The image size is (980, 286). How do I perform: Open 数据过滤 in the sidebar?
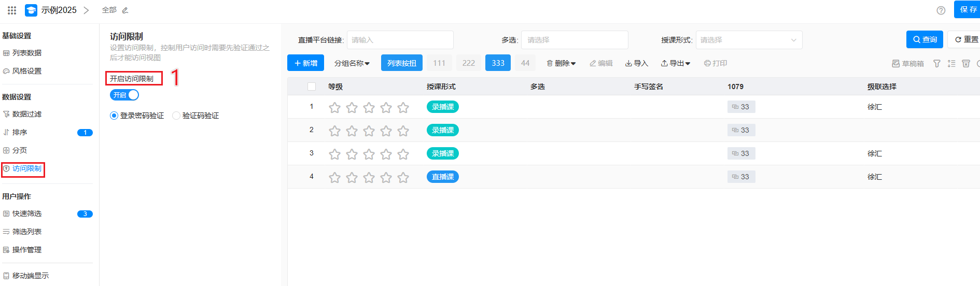point(26,114)
